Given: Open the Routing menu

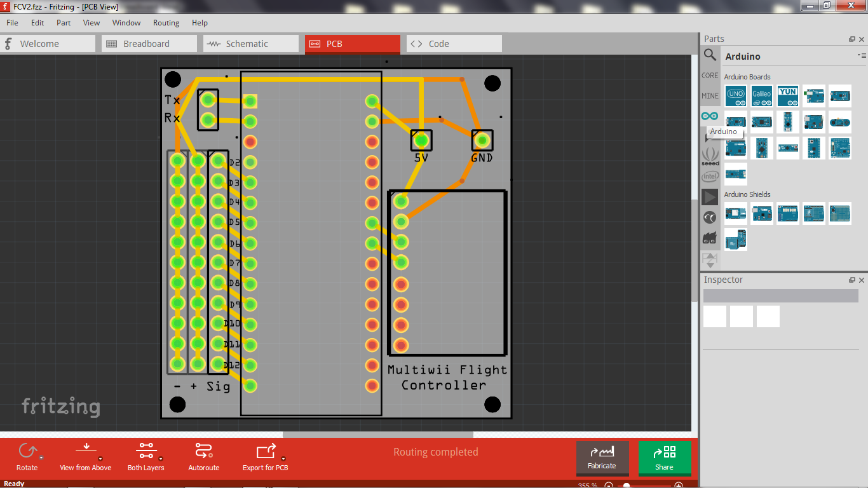Looking at the screenshot, I should pyautogui.click(x=166, y=22).
